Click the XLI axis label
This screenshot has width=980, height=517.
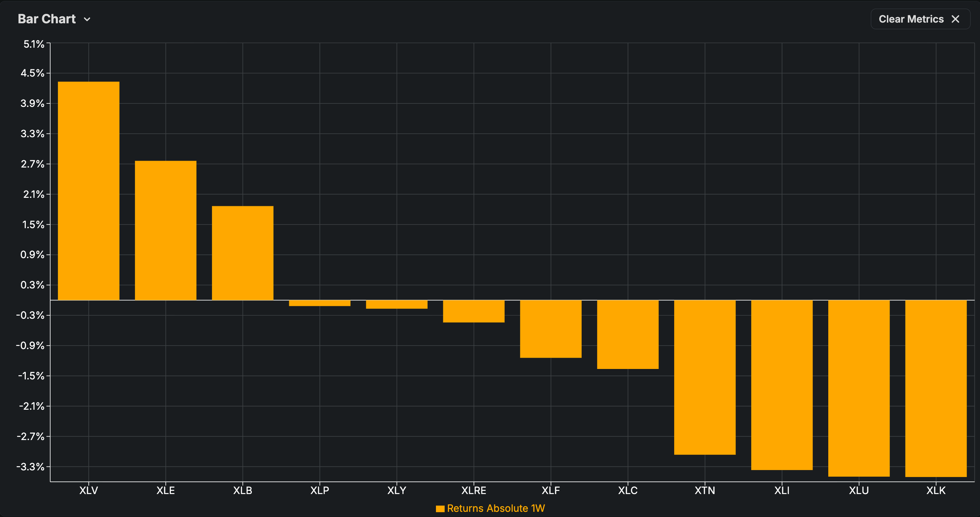coord(782,490)
